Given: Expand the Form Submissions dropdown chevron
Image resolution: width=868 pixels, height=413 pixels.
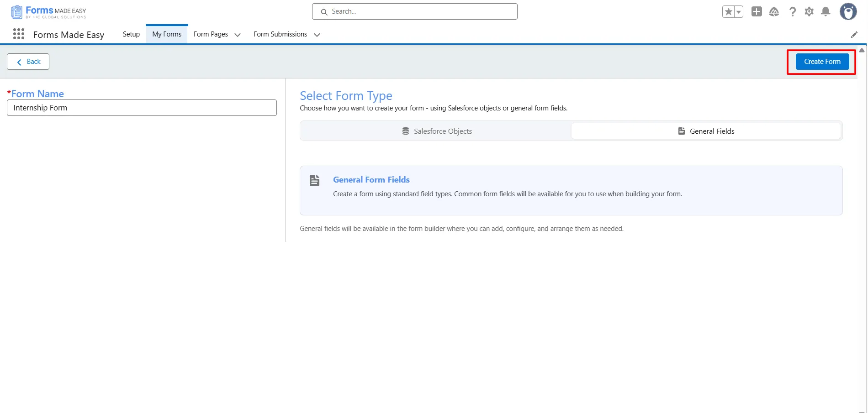Looking at the screenshot, I should point(317,35).
